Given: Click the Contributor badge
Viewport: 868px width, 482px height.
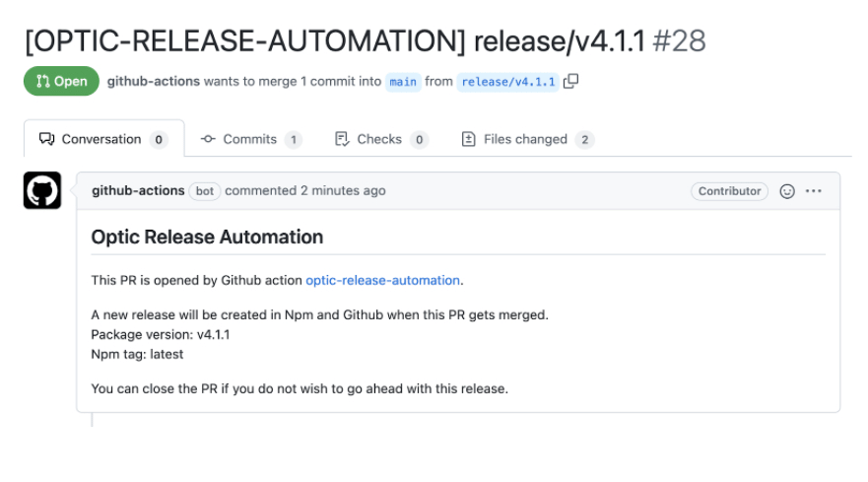Looking at the screenshot, I should 729,191.
